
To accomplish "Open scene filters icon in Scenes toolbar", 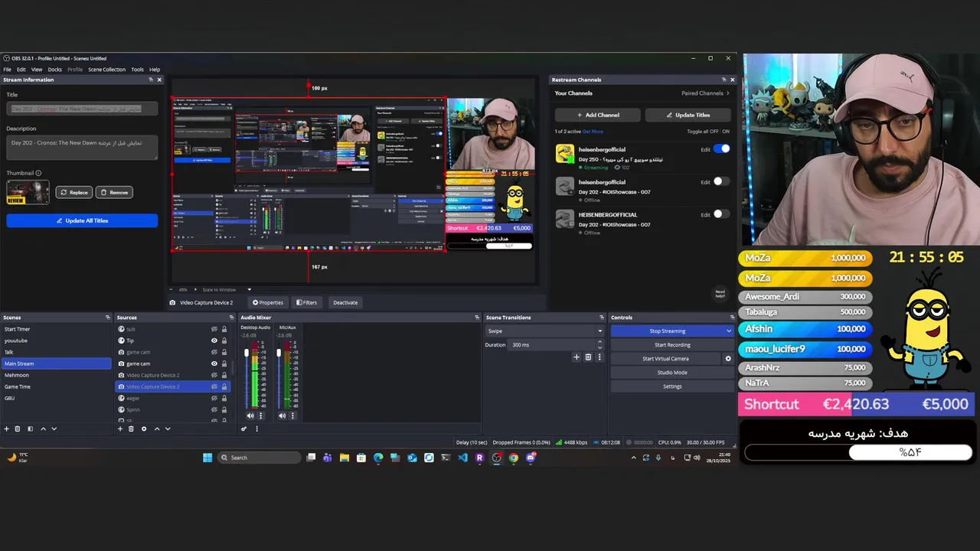I will pos(30,429).
